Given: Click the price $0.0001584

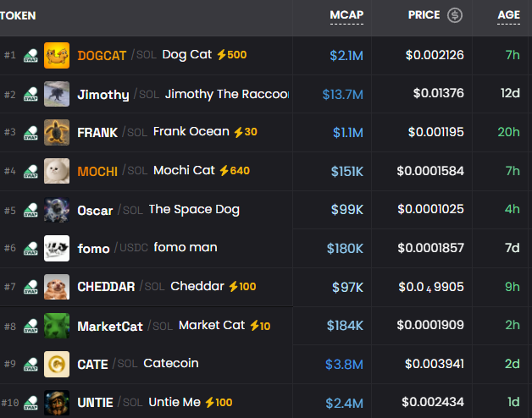Looking at the screenshot, I should 430,171.
